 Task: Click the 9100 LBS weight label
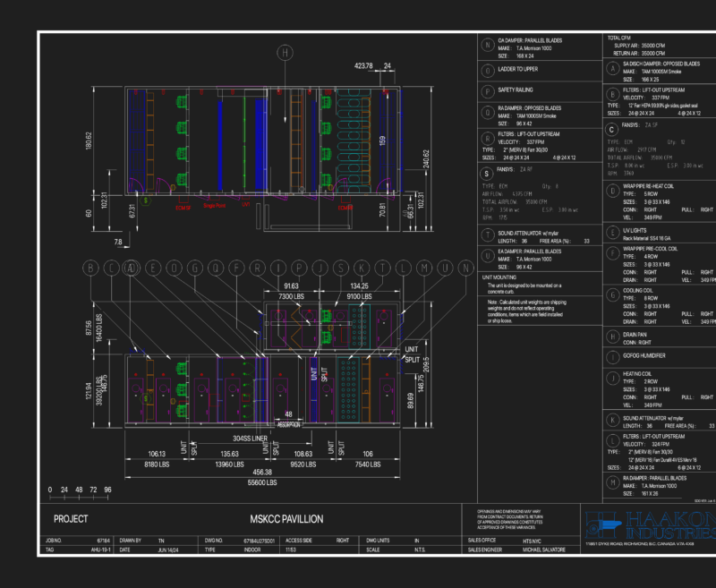point(360,296)
